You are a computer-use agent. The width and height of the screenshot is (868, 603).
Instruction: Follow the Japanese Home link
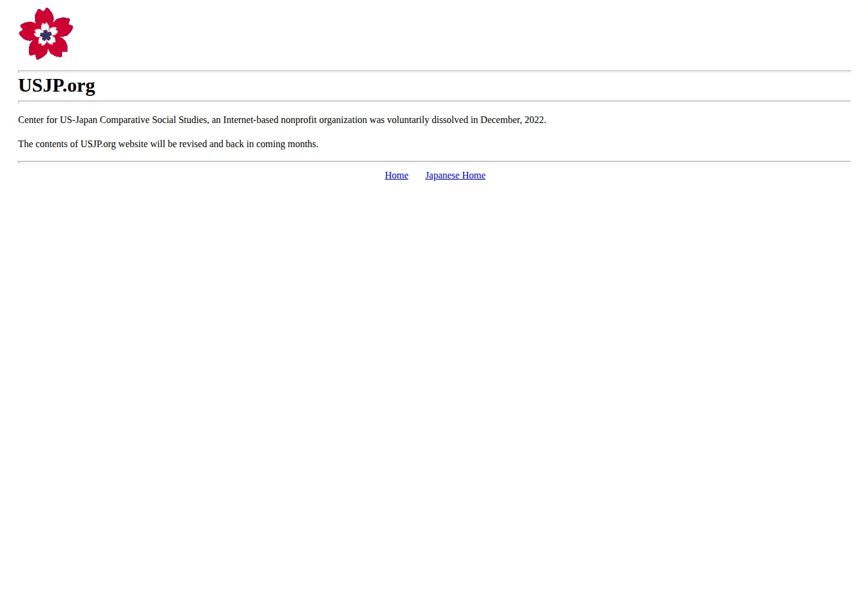[x=455, y=175]
